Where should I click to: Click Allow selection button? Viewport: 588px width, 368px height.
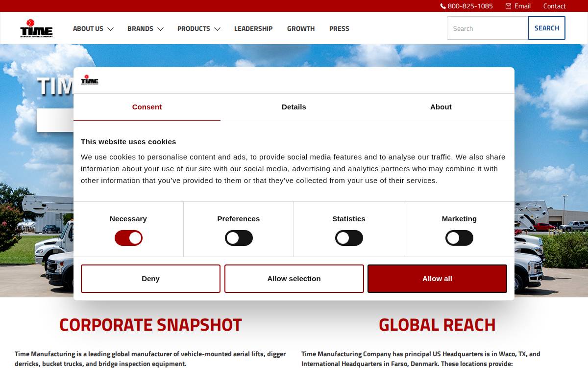[294, 279]
